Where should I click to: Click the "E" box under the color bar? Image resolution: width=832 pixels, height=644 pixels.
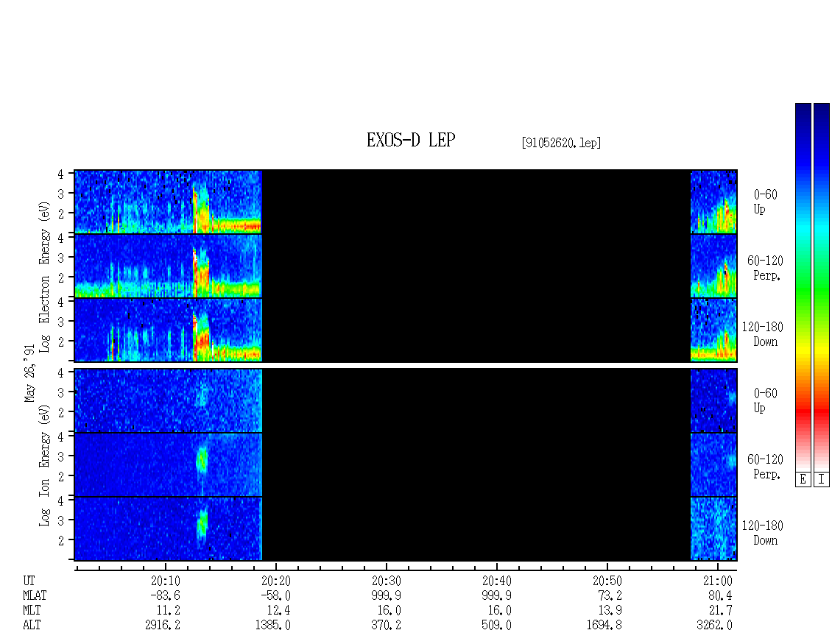coord(803,480)
